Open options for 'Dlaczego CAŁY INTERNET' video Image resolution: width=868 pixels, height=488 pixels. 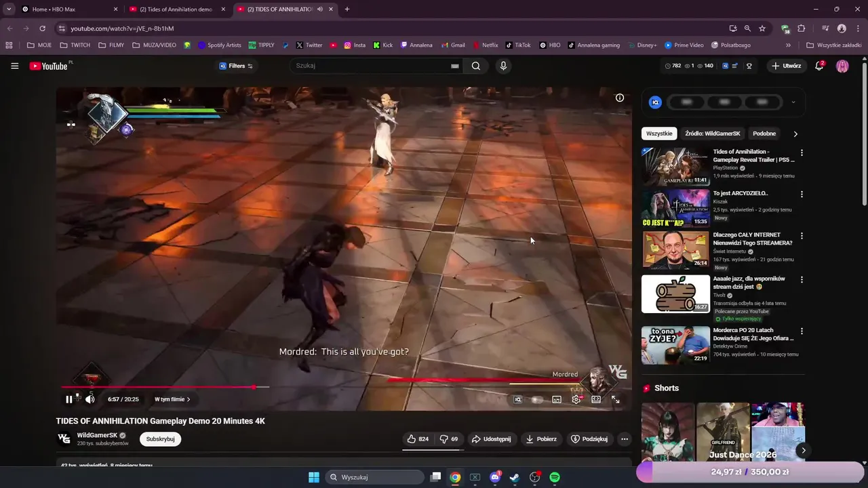tap(802, 236)
